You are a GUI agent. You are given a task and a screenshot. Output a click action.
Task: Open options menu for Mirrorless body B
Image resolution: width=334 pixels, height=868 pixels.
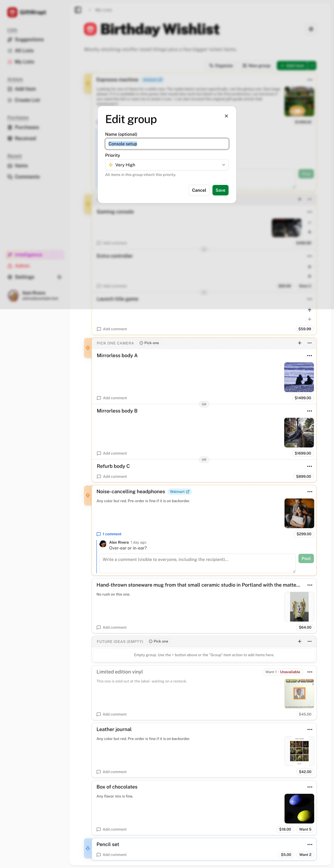click(309, 411)
